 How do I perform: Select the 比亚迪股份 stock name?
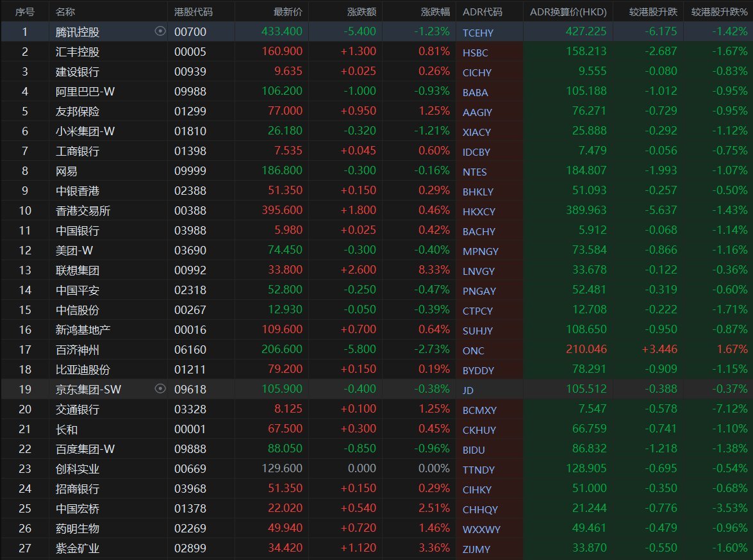pyautogui.click(x=83, y=370)
